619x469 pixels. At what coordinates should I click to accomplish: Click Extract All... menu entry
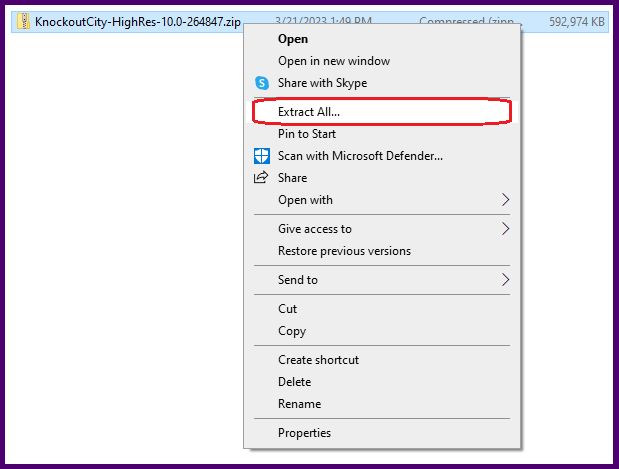pyautogui.click(x=309, y=112)
